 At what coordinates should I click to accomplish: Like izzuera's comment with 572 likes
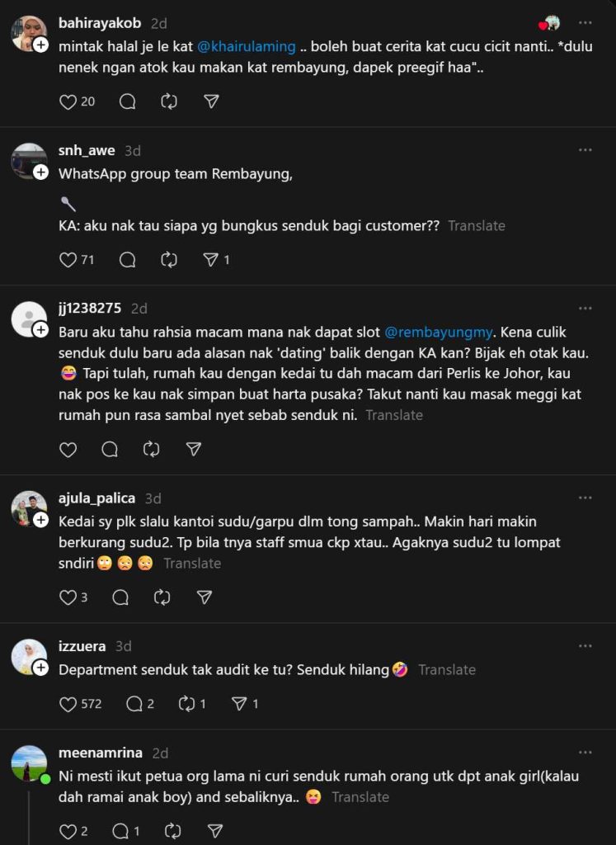[x=68, y=704]
